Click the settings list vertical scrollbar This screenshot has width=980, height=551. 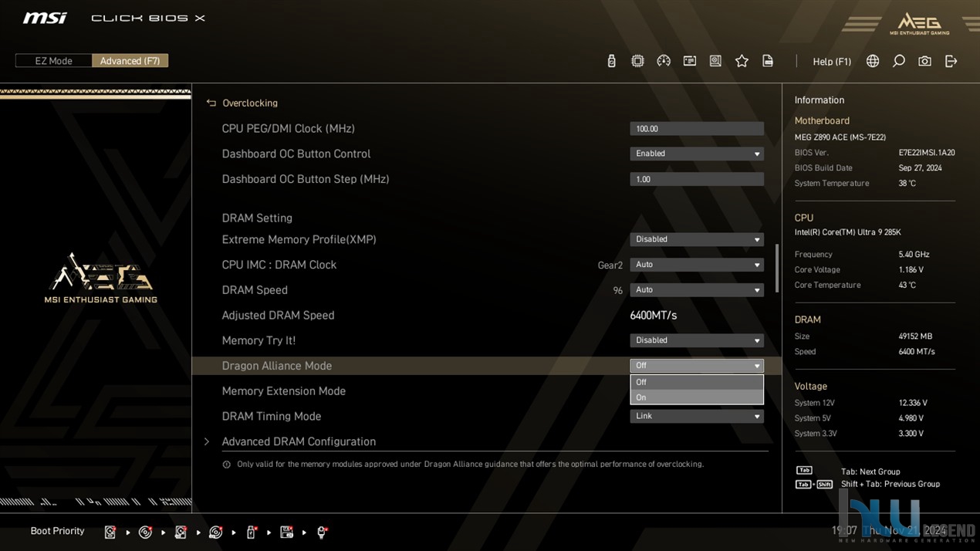776,269
